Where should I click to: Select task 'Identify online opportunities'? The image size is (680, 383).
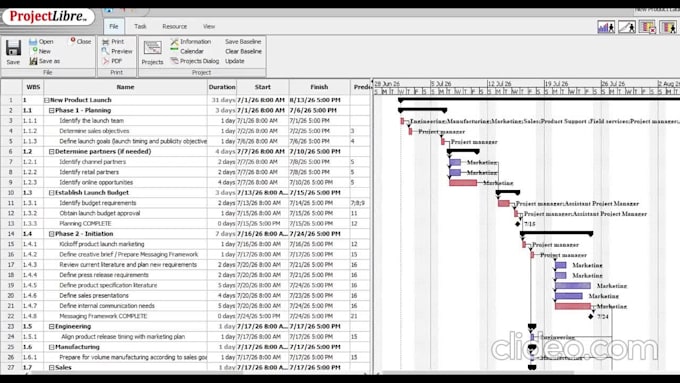pos(96,183)
